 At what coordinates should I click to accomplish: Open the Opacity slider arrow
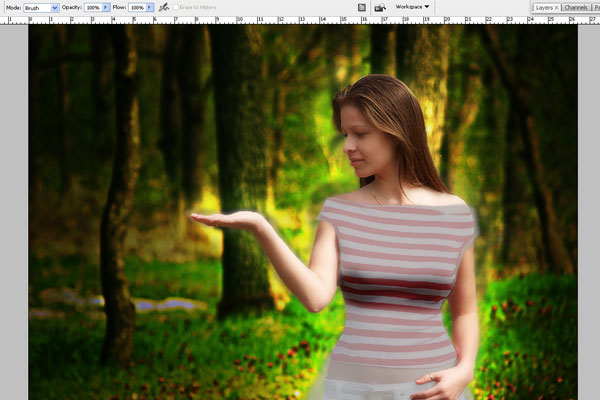click(107, 7)
